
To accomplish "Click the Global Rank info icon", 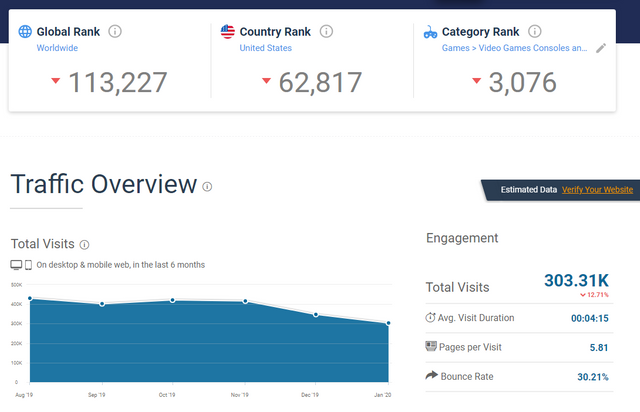I will [115, 31].
